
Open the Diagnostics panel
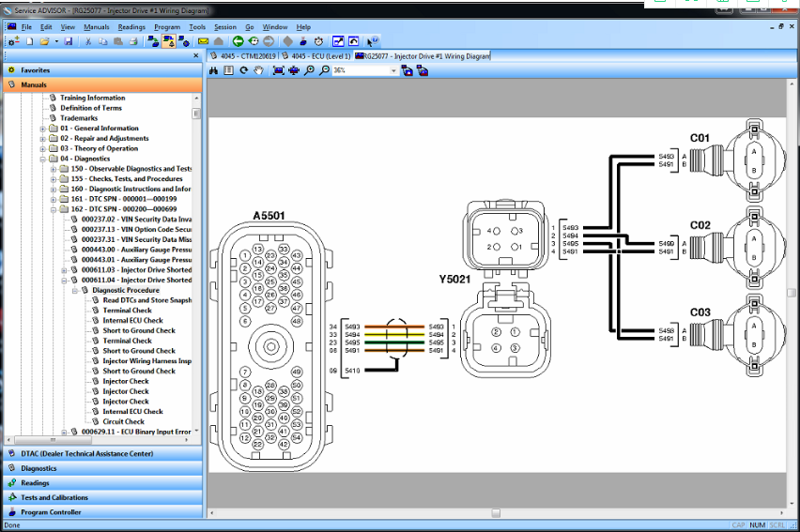coord(102,468)
